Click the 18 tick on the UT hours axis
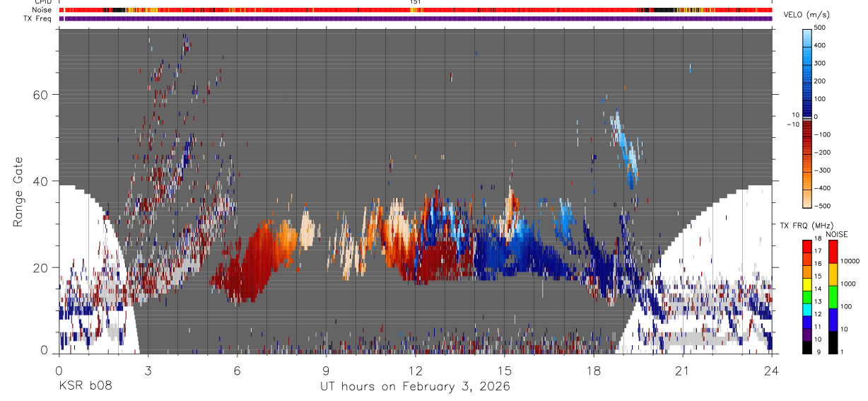The width and height of the screenshot is (868, 401). click(593, 370)
